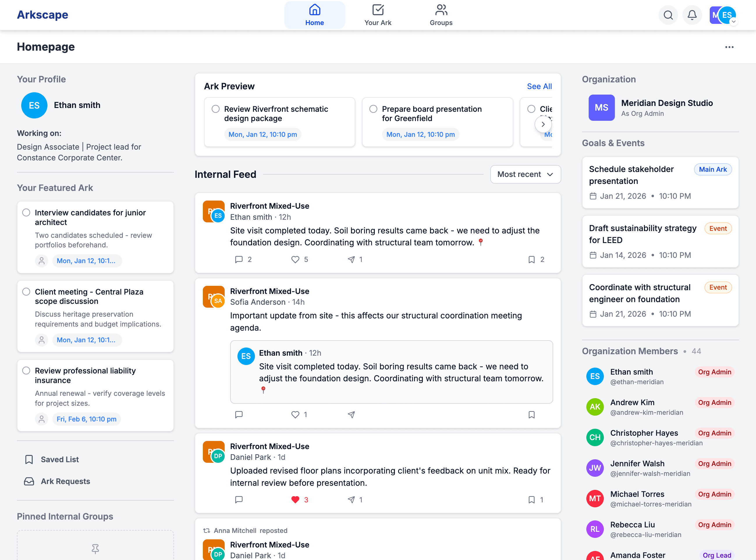Screen dimensions: 756x560
Task: Expand the account switcher avatar menu
Action: [733, 22]
